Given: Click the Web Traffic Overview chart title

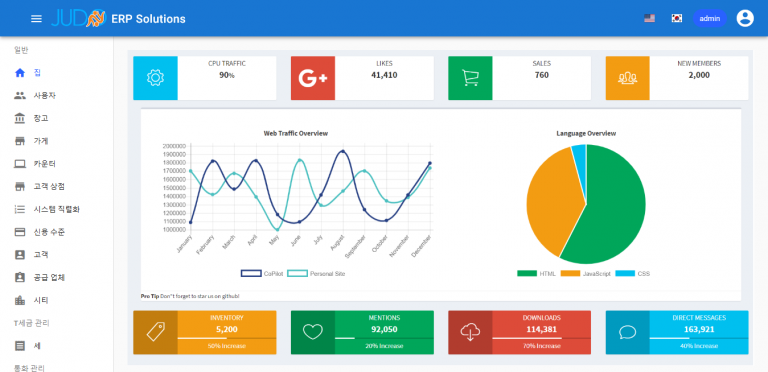Looking at the screenshot, I should [x=296, y=133].
